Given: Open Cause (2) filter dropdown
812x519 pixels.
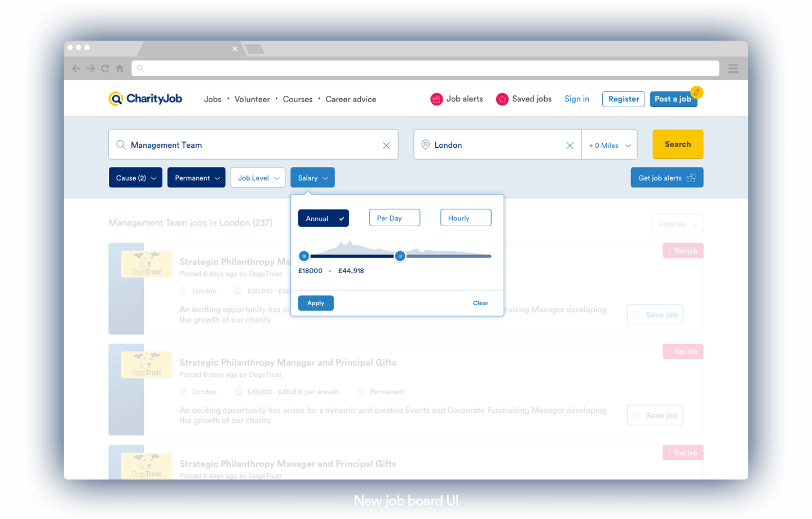Looking at the screenshot, I should tap(136, 178).
